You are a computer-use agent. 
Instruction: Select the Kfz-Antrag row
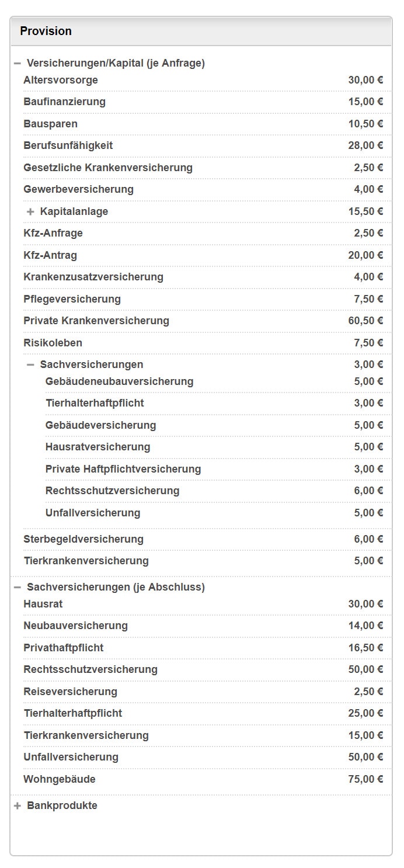coord(50,255)
